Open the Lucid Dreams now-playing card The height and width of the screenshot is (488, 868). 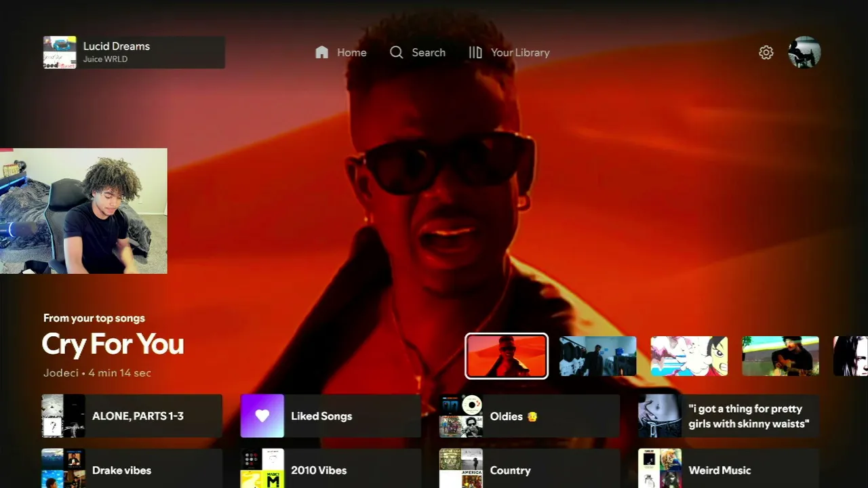tap(134, 52)
